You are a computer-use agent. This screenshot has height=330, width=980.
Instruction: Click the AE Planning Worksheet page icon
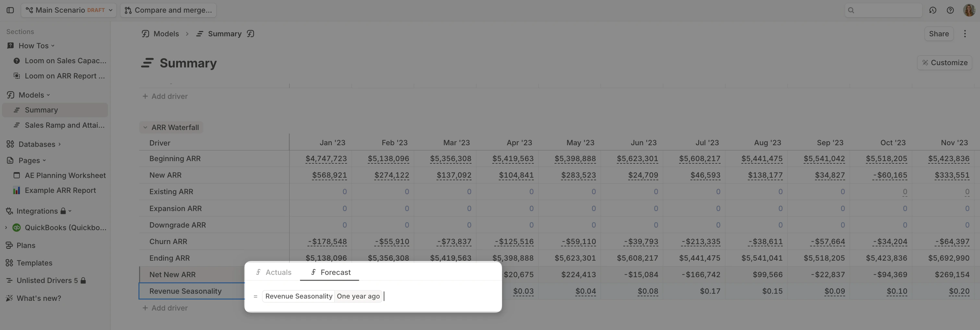[x=16, y=176]
